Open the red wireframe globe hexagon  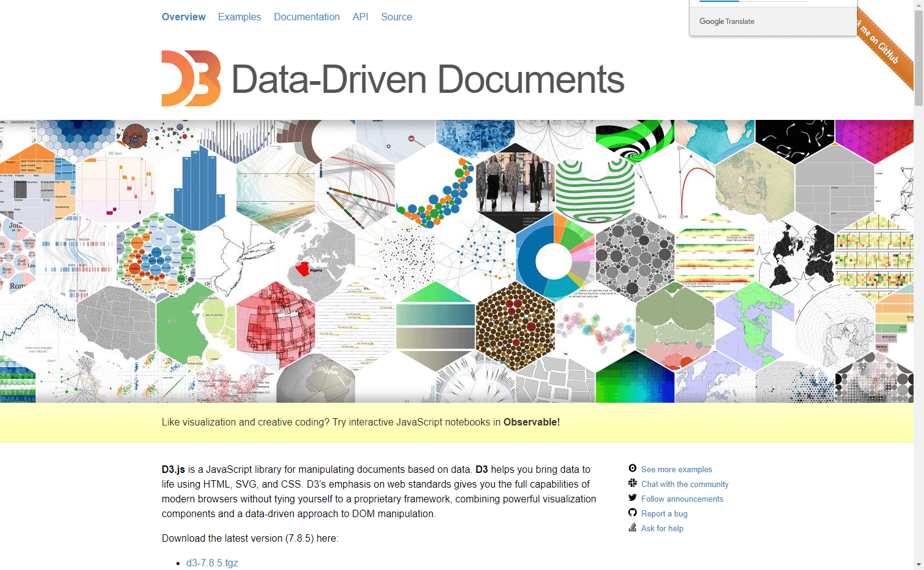[x=275, y=326]
